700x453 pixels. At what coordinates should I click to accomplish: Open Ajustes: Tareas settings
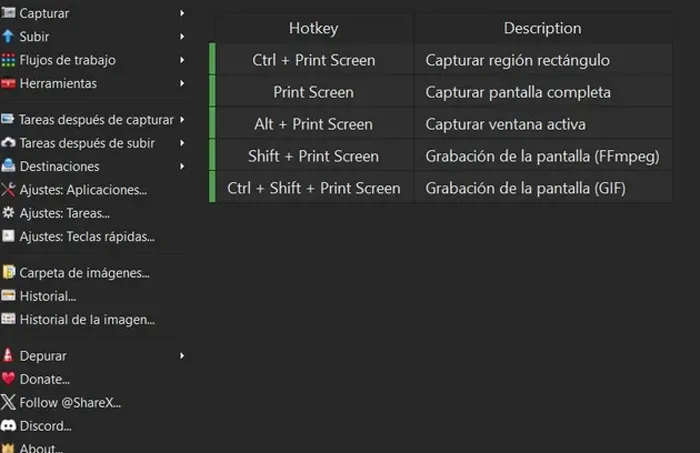point(64,213)
